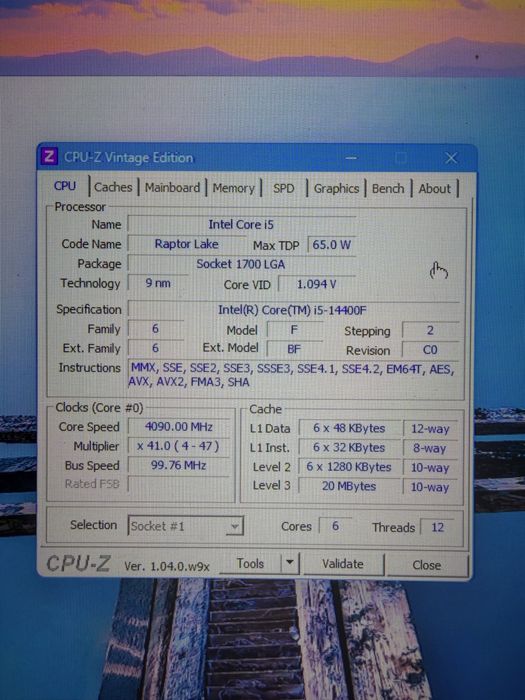The height and width of the screenshot is (700, 525).
Task: Click the Cores value '6'
Action: 335,526
